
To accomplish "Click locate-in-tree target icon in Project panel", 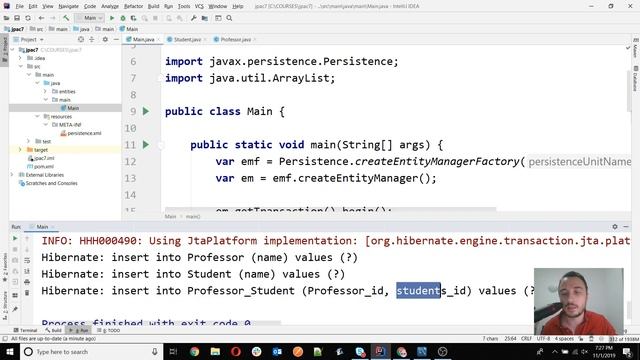I will tap(81, 39).
